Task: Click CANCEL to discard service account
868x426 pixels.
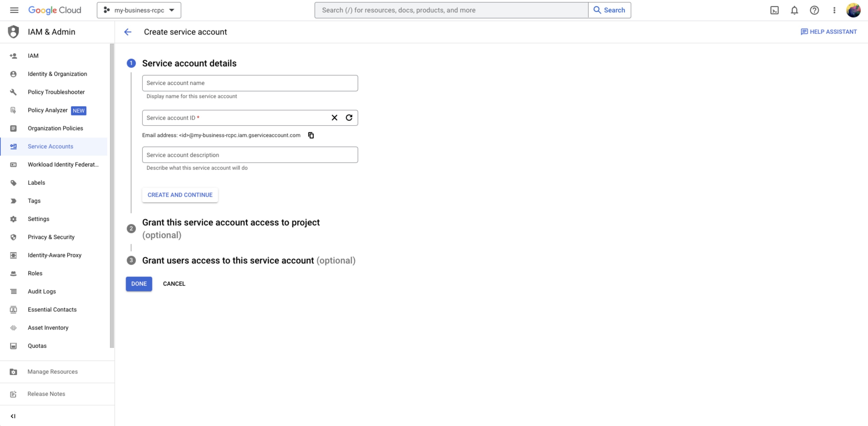Action: pyautogui.click(x=174, y=283)
